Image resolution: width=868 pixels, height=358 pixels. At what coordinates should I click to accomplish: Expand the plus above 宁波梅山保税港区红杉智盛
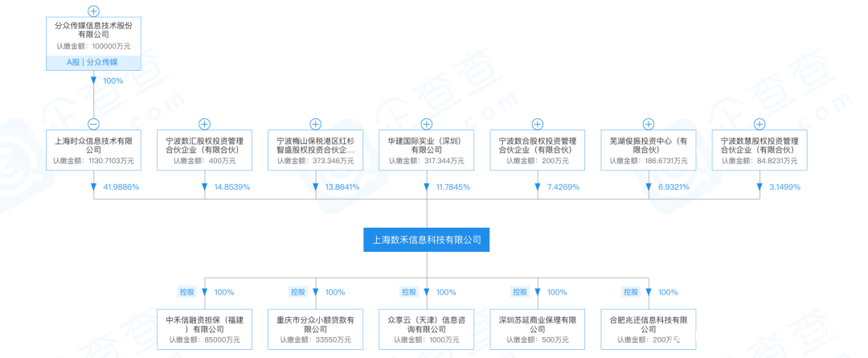316,124
